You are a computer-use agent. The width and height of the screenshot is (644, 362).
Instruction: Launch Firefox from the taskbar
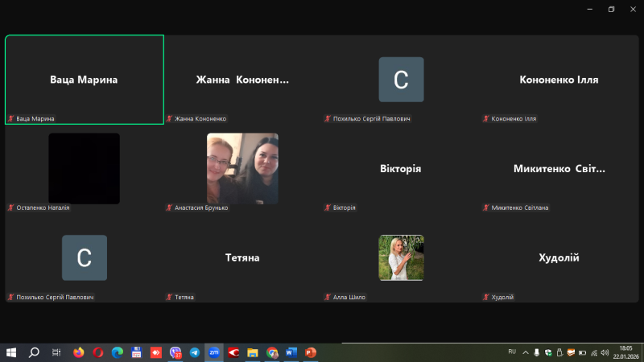point(78,352)
